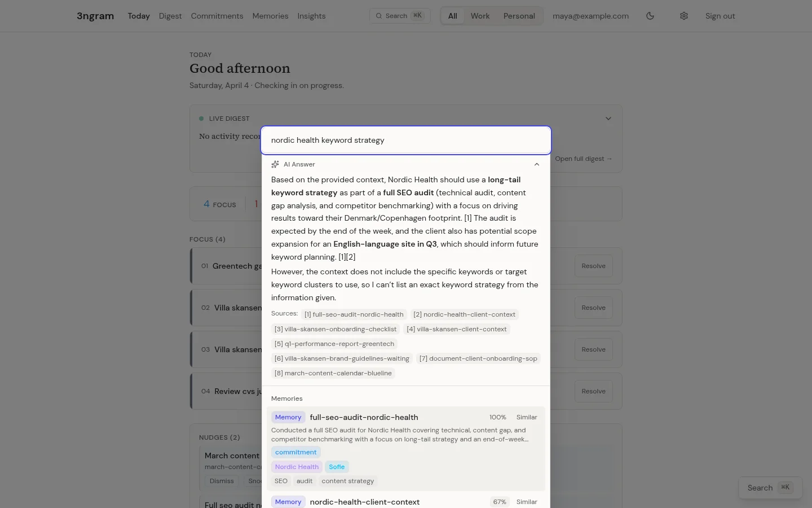Viewport: 812px width, 508px height.
Task: Switch filter to Personal
Action: [x=519, y=16]
